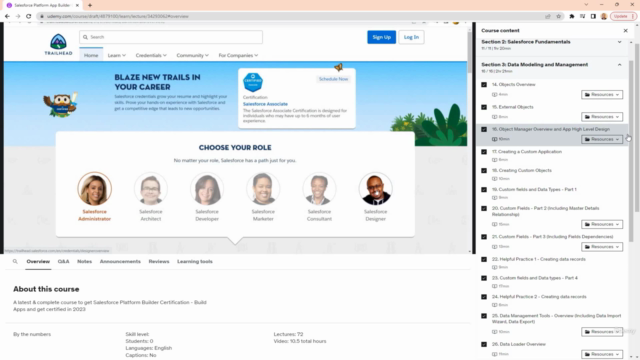Click the Astro owl mascot image
Image resolution: width=640 pixels, height=360 pixels.
tap(61, 104)
